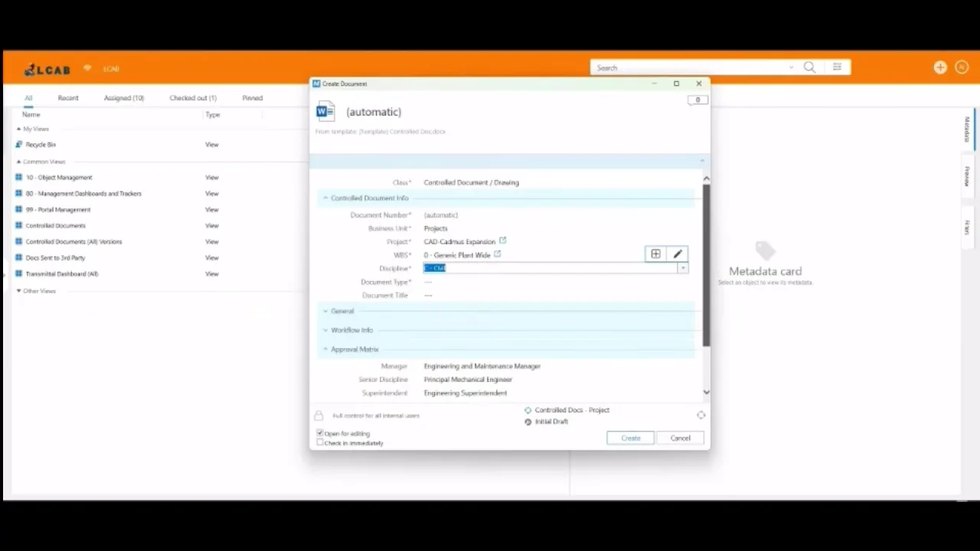Viewport: 980px width, 551px height.
Task: Open the Checked out (1) tab
Action: (x=193, y=98)
